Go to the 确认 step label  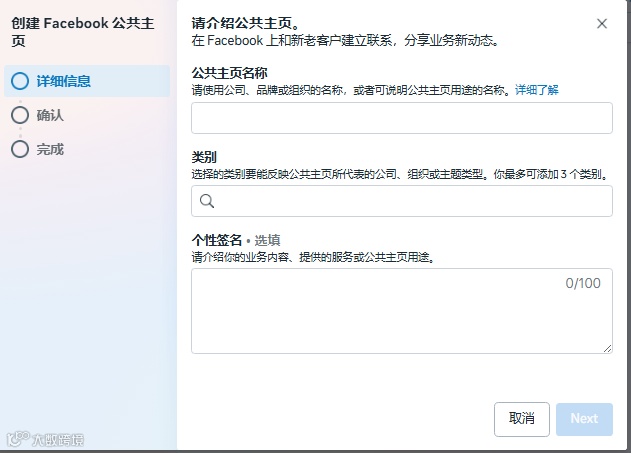[50, 115]
